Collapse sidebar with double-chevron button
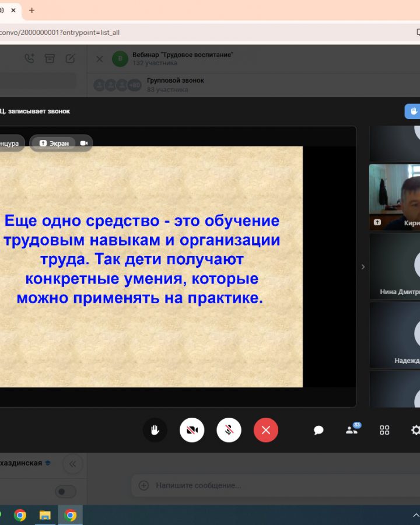Viewport: 420px width, 525px height. click(x=73, y=464)
